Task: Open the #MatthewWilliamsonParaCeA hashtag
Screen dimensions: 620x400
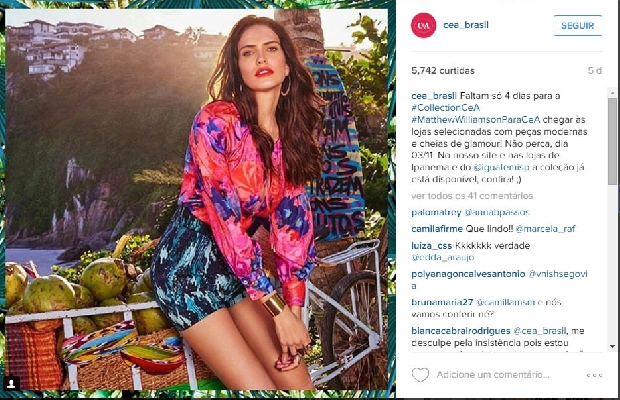Action: 476,119
